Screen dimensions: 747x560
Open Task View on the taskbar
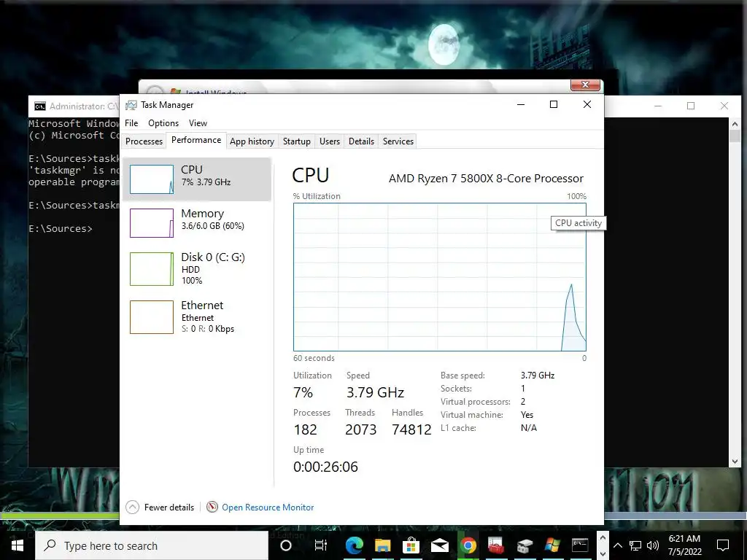[321, 545]
